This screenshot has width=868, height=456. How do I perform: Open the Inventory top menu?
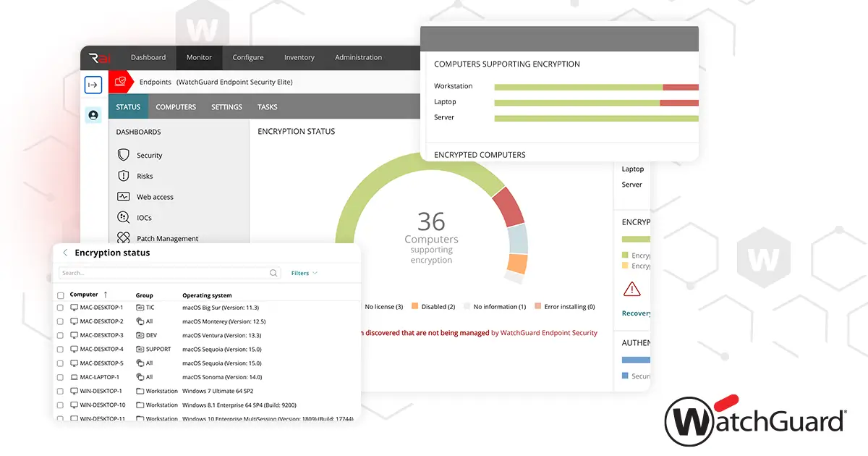[299, 57]
